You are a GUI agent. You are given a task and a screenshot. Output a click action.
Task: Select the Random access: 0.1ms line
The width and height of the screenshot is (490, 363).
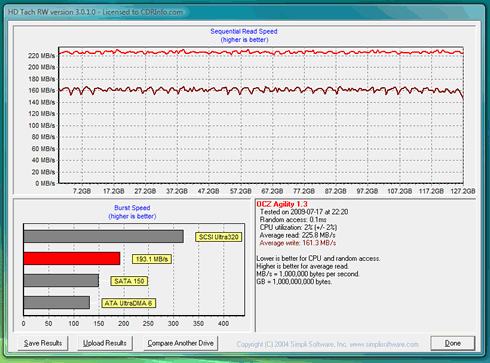293,220
